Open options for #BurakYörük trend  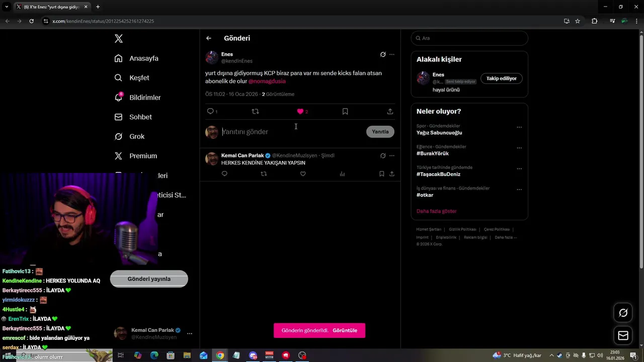coord(519,148)
